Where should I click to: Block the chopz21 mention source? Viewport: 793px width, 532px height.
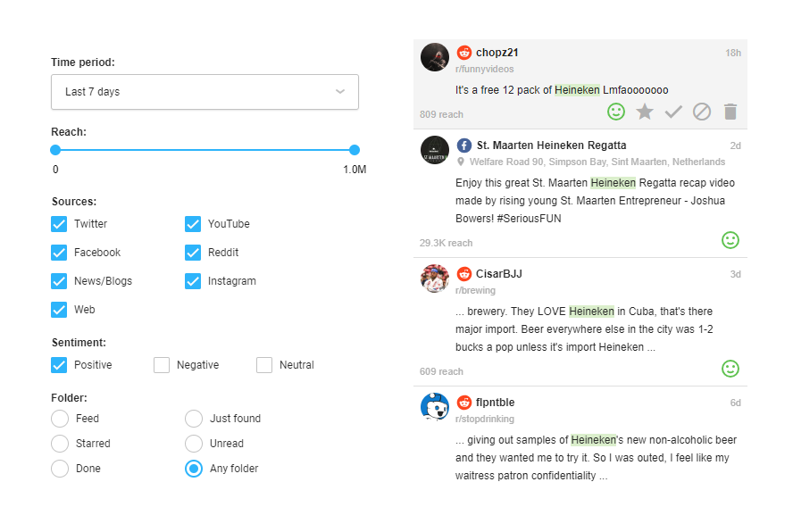pyautogui.click(x=702, y=112)
